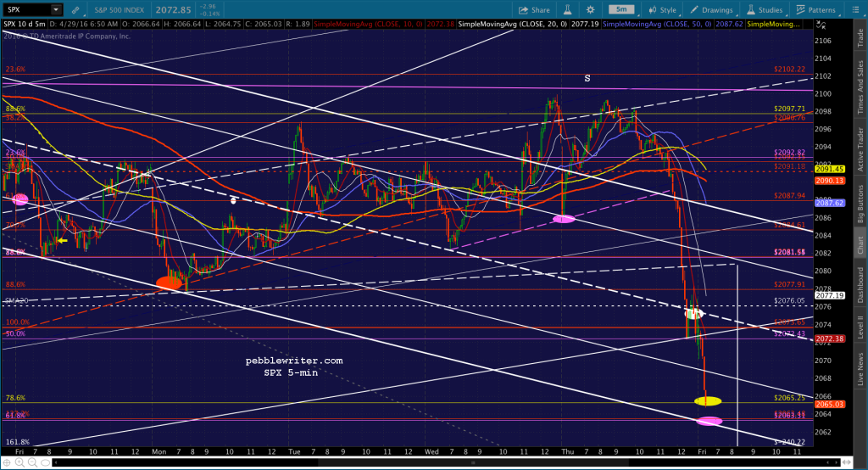Click the $2065.25 level label
The image size is (868, 470).
(790, 398)
